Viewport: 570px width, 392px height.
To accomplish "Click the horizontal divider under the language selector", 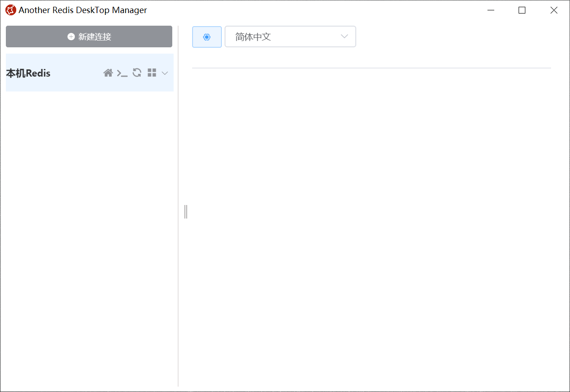I will coord(371,68).
